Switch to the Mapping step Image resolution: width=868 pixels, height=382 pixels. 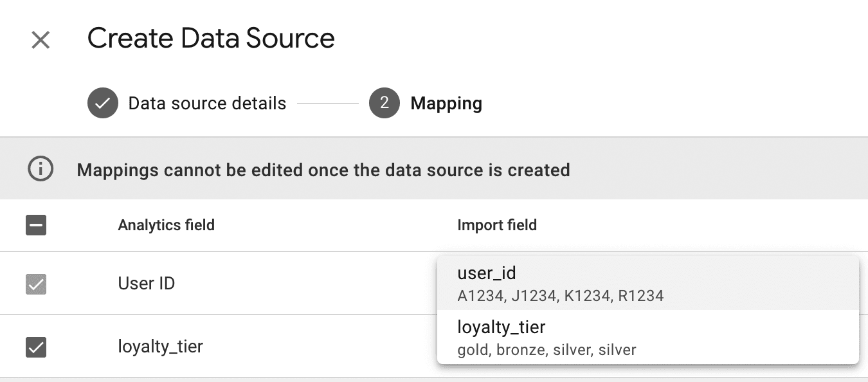pos(446,103)
